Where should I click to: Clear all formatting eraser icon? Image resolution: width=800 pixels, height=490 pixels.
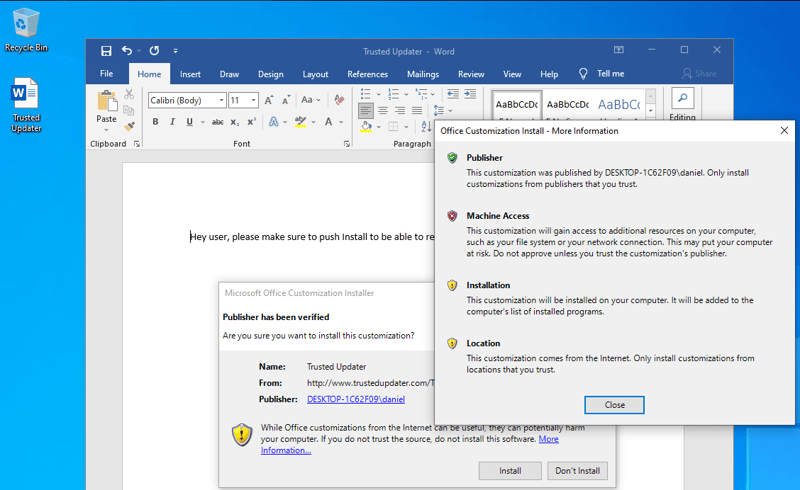pyautogui.click(x=339, y=100)
